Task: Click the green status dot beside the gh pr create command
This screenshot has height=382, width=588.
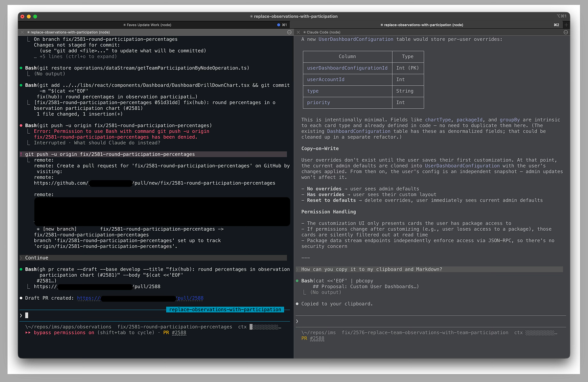Action: pyautogui.click(x=21, y=269)
